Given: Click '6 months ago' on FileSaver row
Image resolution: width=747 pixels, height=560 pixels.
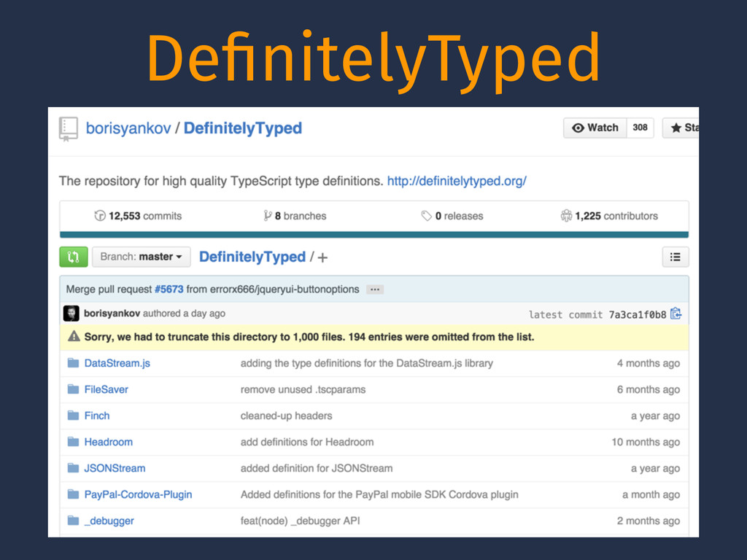Looking at the screenshot, I should 649,389.
